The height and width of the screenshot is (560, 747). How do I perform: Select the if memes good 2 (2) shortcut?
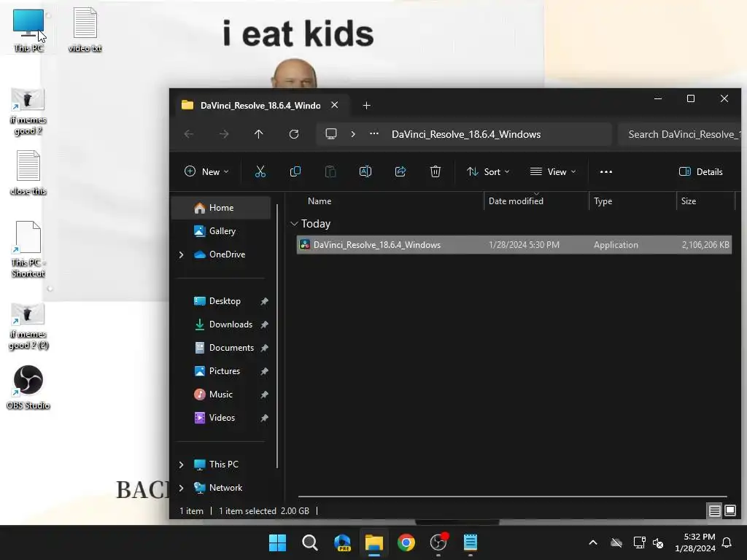[28, 327]
